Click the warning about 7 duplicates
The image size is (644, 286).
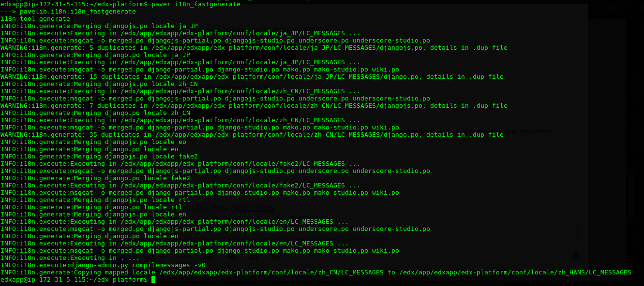click(254, 106)
